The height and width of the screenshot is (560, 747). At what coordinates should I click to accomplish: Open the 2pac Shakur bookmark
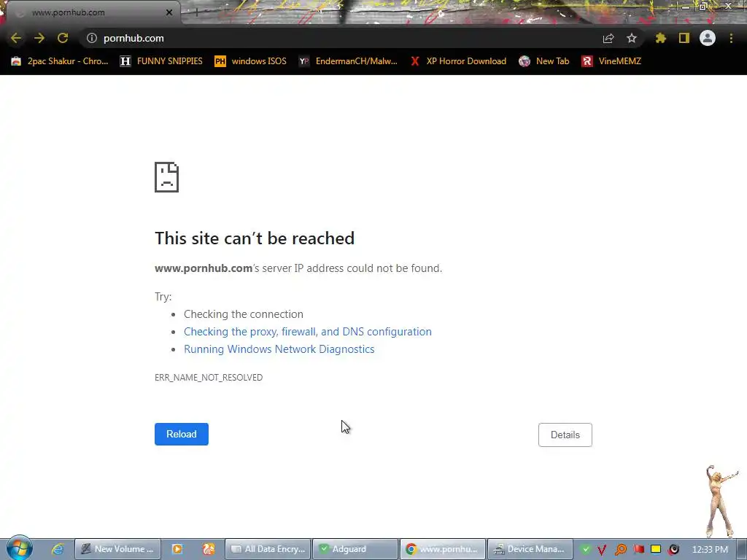[60, 61]
